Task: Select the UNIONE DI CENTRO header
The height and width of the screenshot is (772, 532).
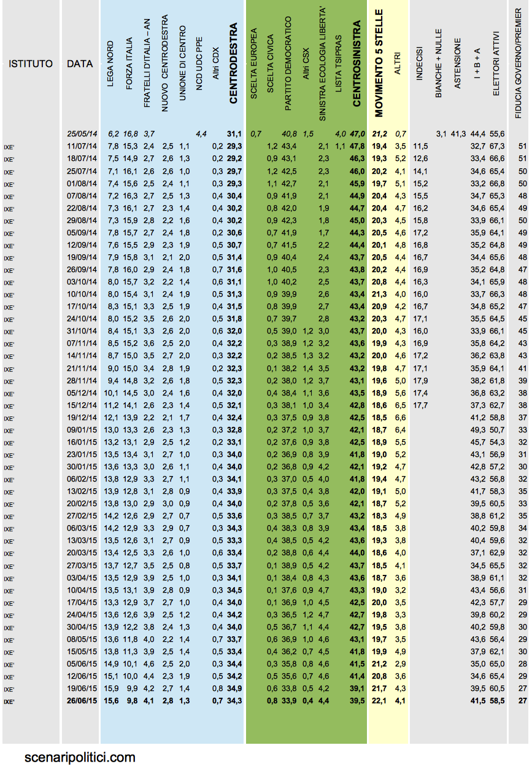Action: tap(182, 63)
